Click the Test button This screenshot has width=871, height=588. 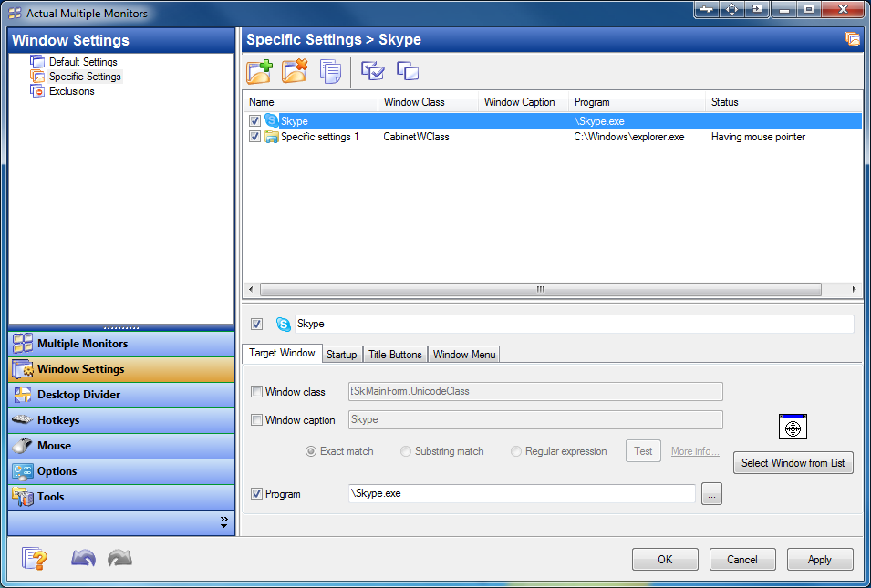(x=643, y=451)
